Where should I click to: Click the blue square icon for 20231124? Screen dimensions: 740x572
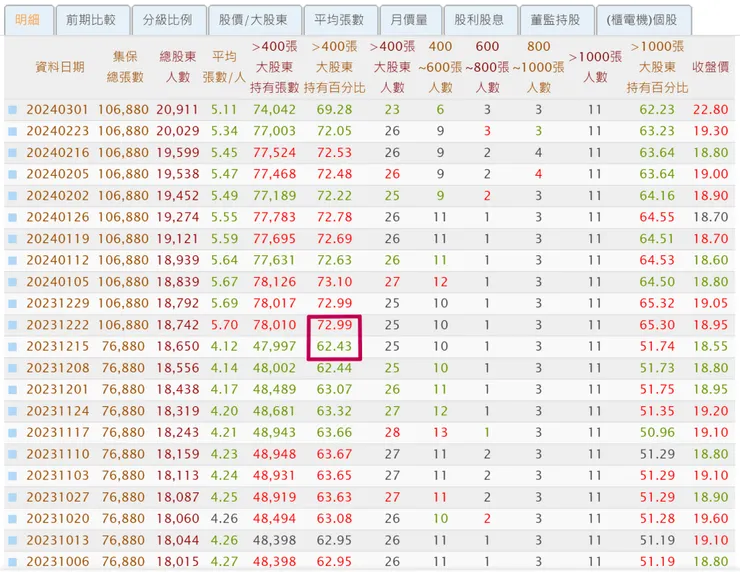pos(13,412)
